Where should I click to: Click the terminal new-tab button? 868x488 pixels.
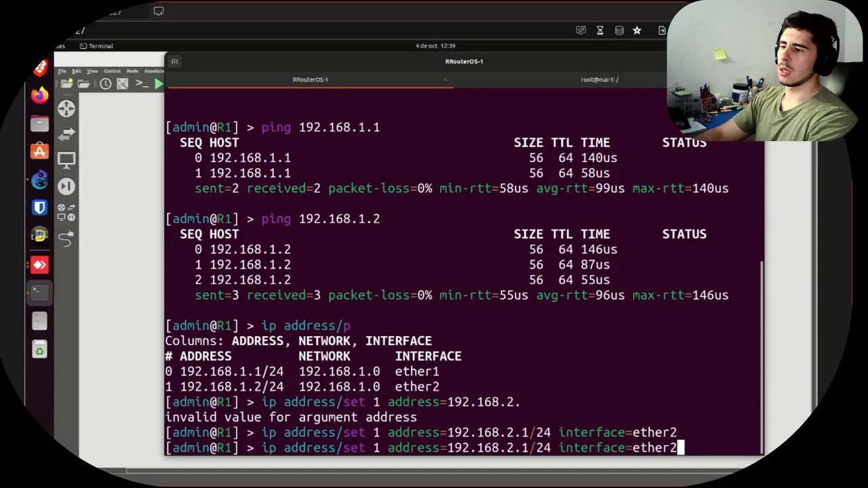coord(174,62)
